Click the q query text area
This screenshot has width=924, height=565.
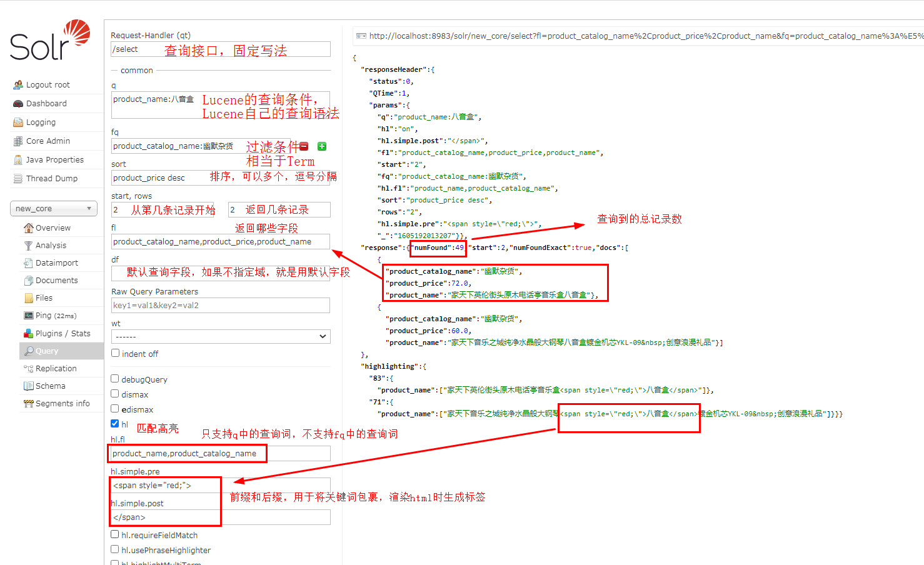221,105
